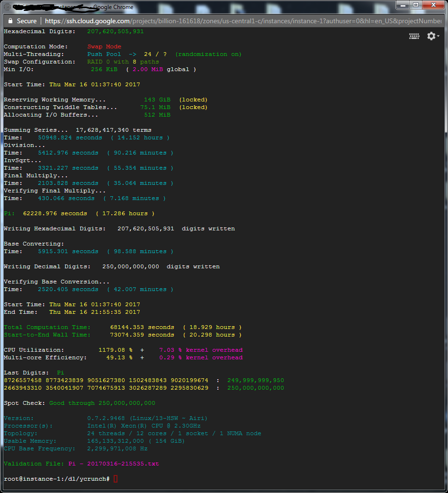This screenshot has height=493, width=448.
Task: Click the Chrome favicon in the title bar
Action: pyautogui.click(x=7, y=7)
